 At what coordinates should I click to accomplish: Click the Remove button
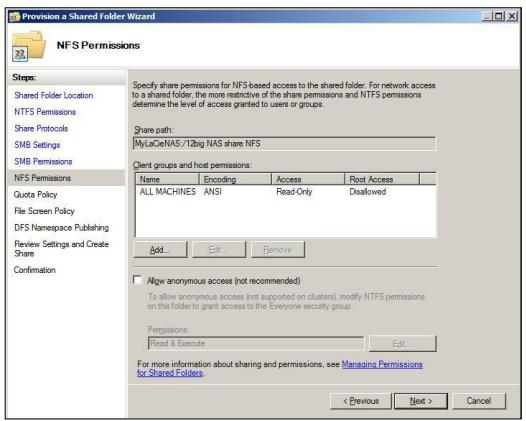pos(278,250)
